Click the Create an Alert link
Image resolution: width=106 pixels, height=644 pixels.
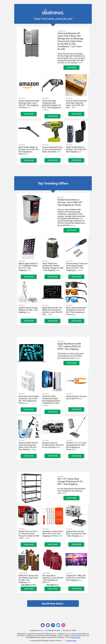(71, 641)
